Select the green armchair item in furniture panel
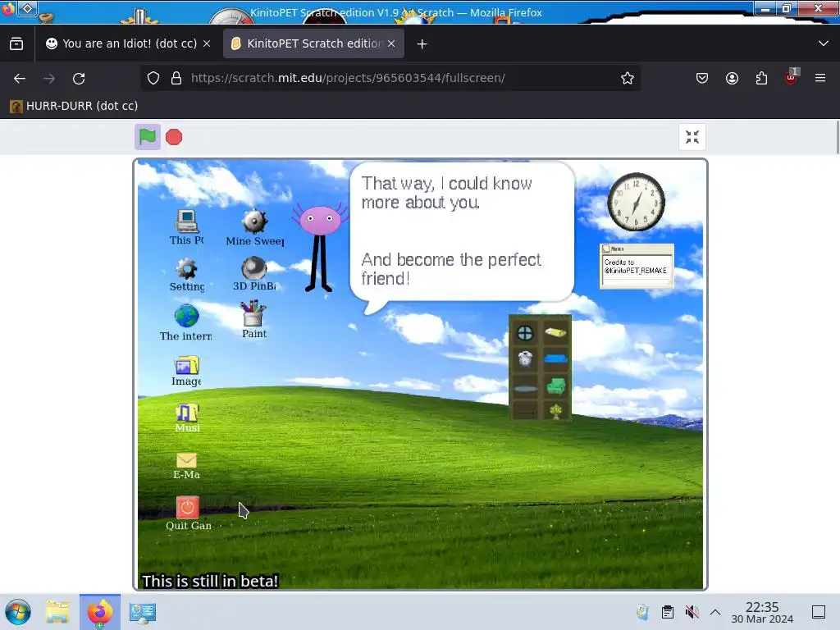Image resolution: width=840 pixels, height=630 pixels. [555, 386]
